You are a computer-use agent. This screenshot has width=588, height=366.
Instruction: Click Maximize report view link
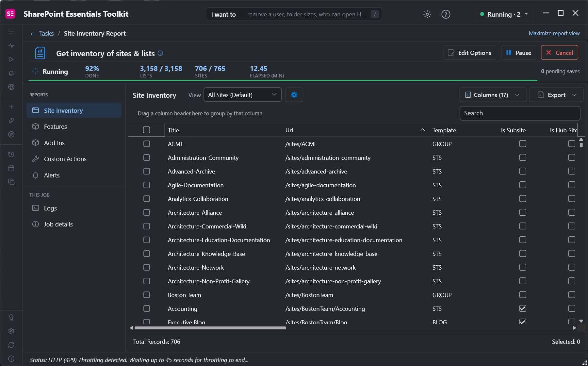pyautogui.click(x=554, y=33)
